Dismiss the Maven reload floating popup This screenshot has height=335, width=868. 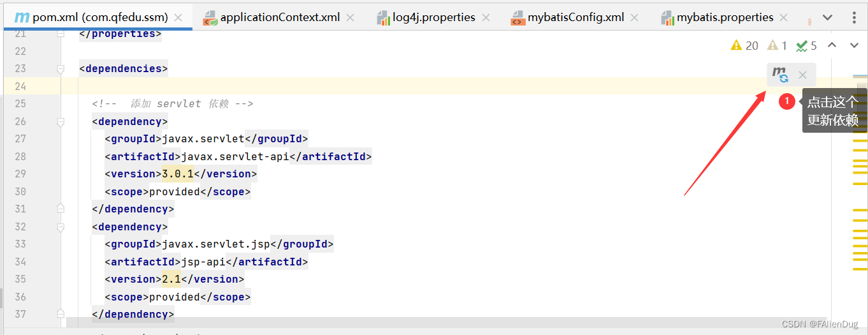point(802,75)
